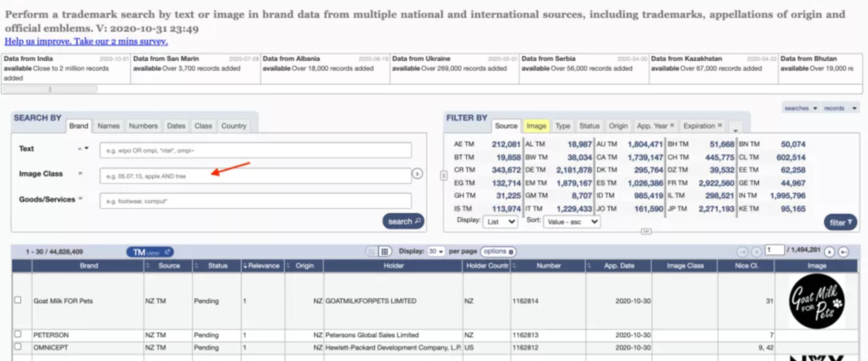Sort table by Source column arrows
Screen dimensions: 868x361
[x=148, y=267]
